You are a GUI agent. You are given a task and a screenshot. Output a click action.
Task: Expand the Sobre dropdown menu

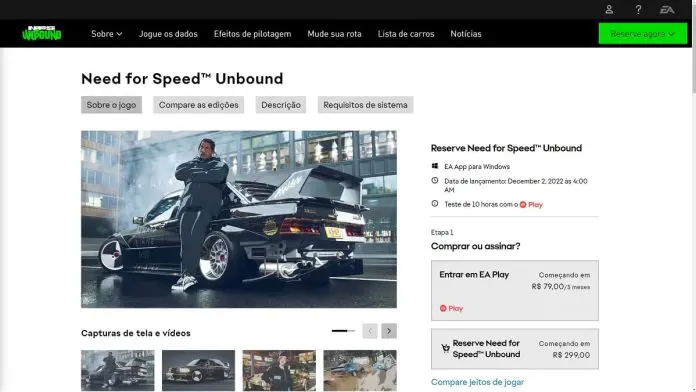click(107, 34)
